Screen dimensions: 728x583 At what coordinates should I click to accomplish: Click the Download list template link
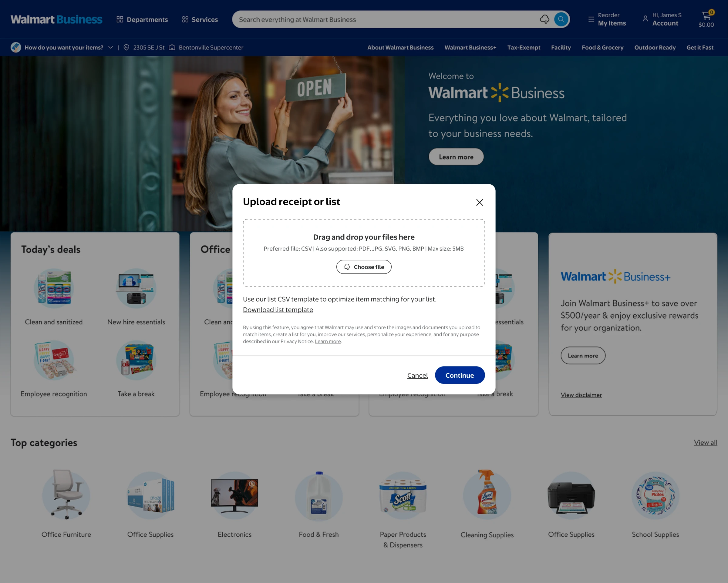point(278,310)
